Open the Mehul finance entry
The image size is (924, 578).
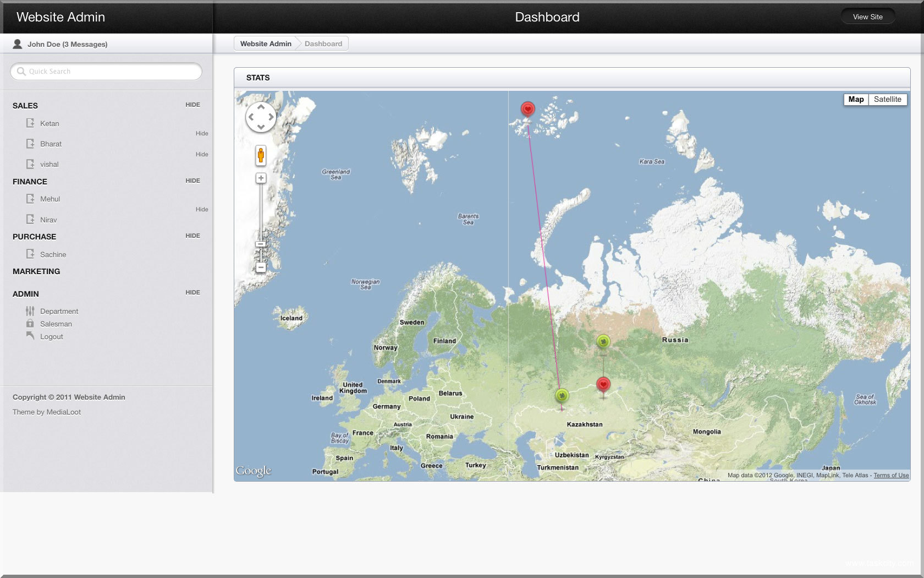click(x=50, y=199)
